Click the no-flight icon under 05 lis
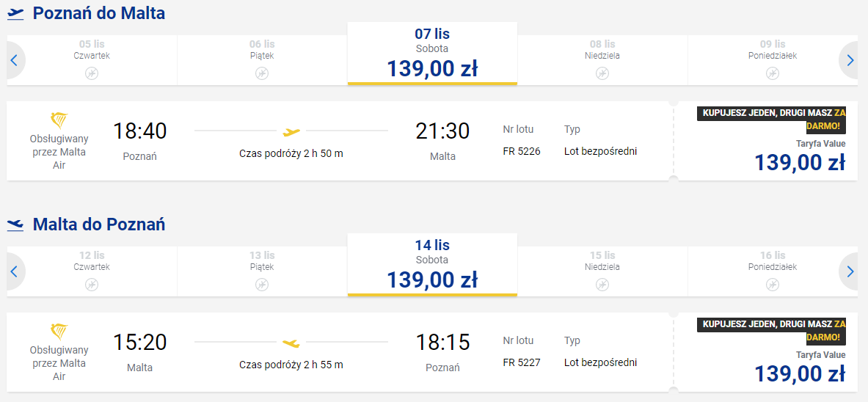This screenshot has width=868, height=402. click(x=92, y=73)
